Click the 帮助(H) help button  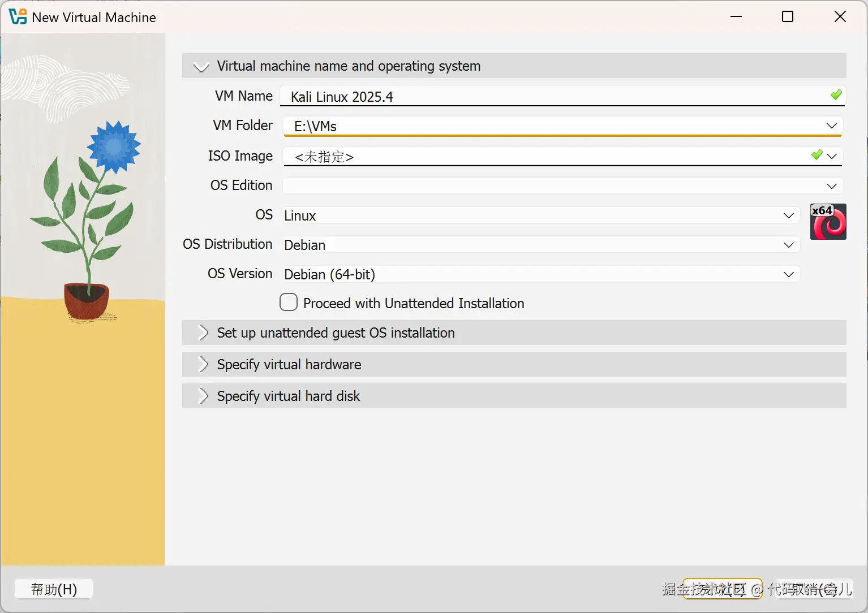pos(54,589)
